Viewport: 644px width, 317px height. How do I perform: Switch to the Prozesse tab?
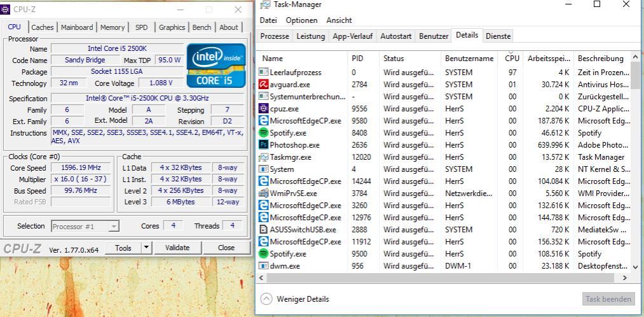(x=275, y=36)
